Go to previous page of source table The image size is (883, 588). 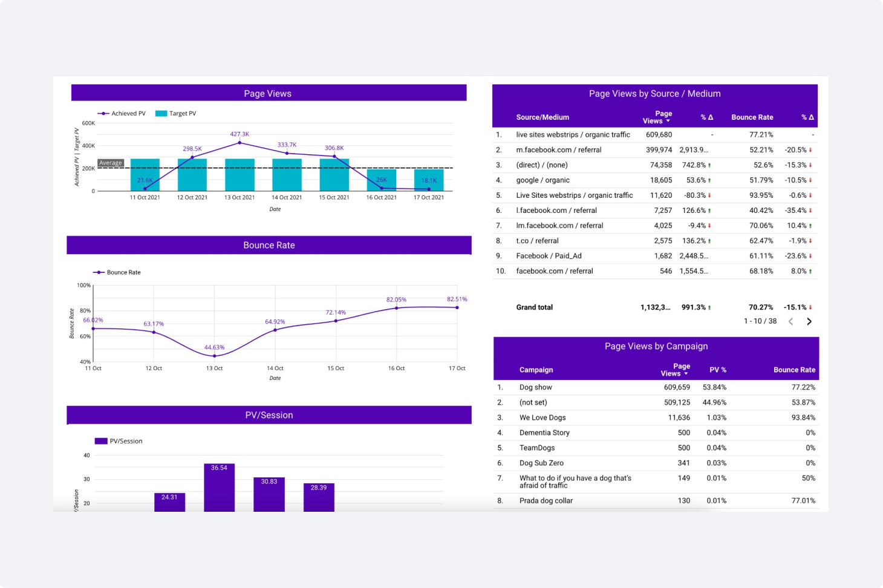(x=790, y=322)
